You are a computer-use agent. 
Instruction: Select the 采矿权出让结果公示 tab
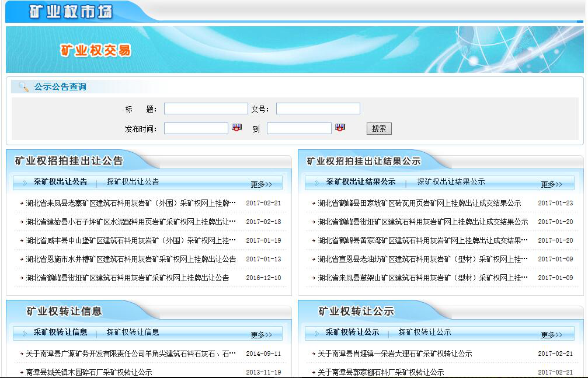[x=360, y=182]
